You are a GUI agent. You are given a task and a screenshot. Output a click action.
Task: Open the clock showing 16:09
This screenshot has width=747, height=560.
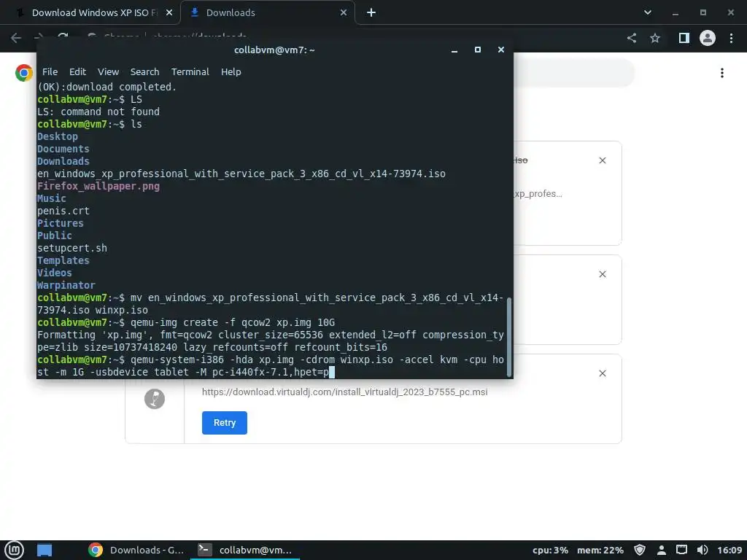[729, 550]
